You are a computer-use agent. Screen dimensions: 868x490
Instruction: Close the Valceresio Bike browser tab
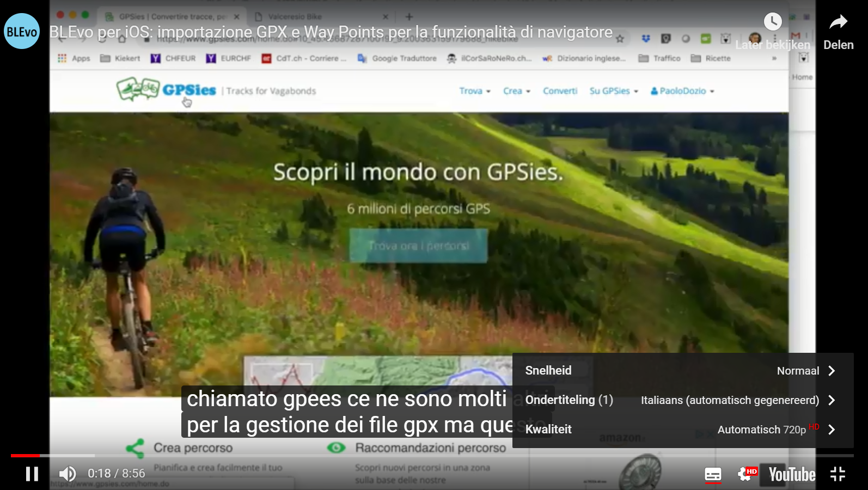(x=386, y=17)
